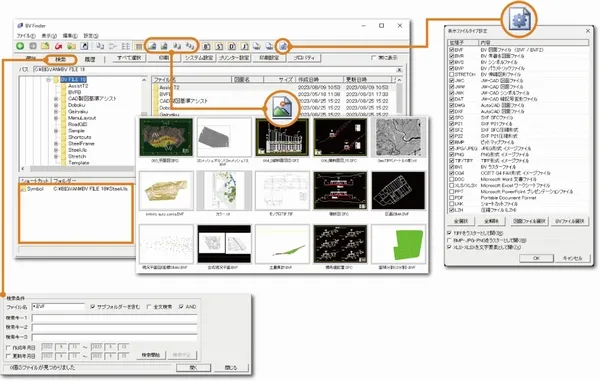The width and height of the screenshot is (600, 381).
Task: Collapse the BV FILE 18 tree node
Action: [x=49, y=80]
